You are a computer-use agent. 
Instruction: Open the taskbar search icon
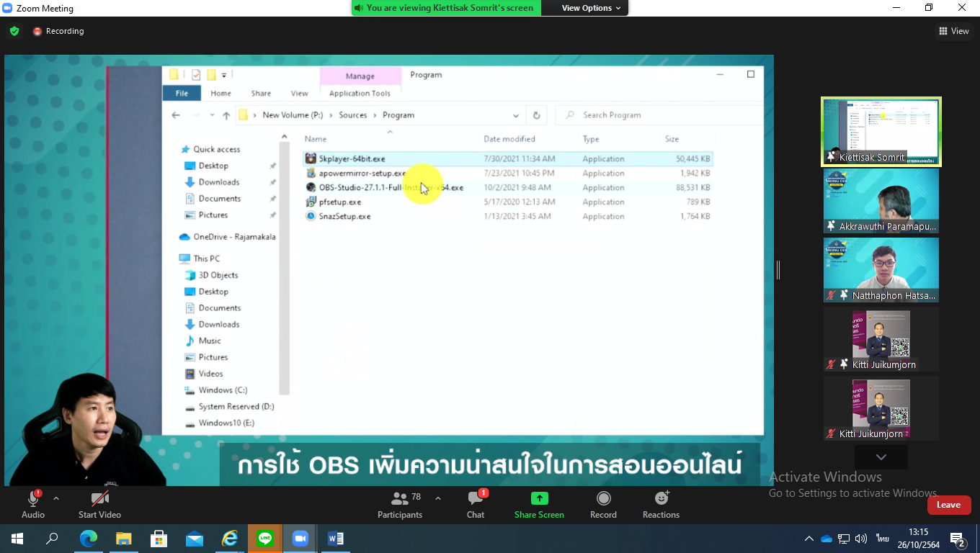coord(53,539)
